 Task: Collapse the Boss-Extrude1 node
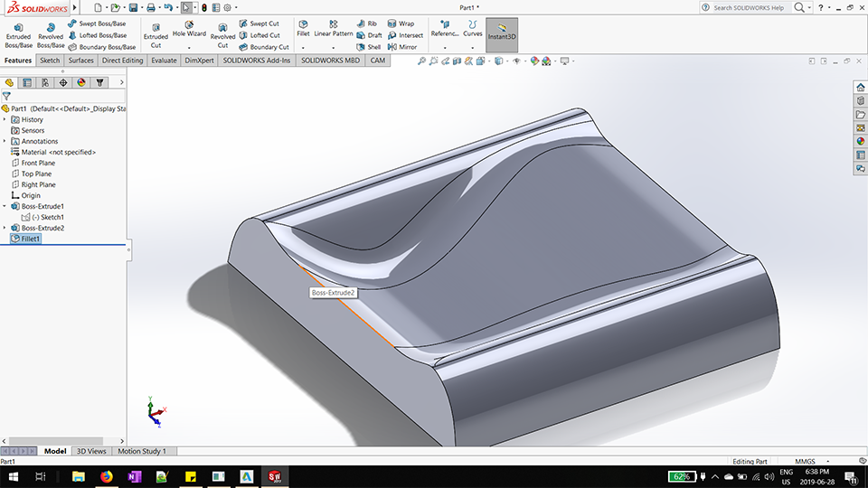click(x=5, y=206)
